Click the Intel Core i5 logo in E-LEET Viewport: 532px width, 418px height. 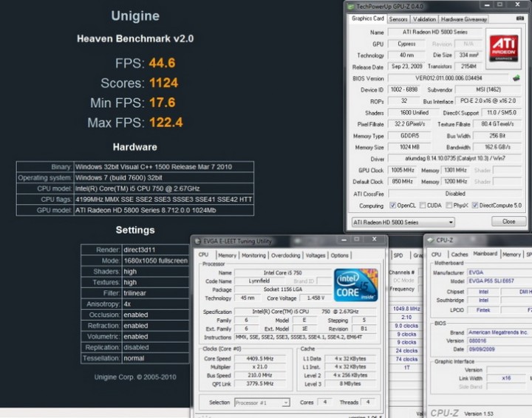(355, 285)
